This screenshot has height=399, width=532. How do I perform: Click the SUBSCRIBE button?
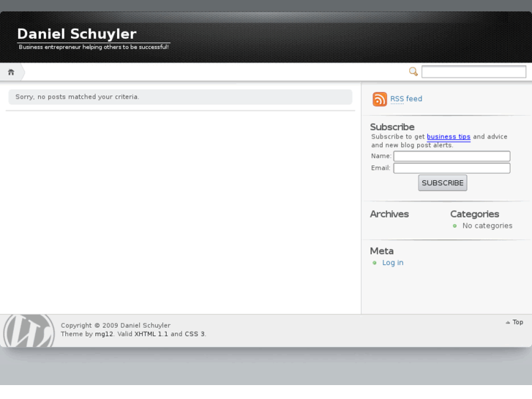click(443, 183)
